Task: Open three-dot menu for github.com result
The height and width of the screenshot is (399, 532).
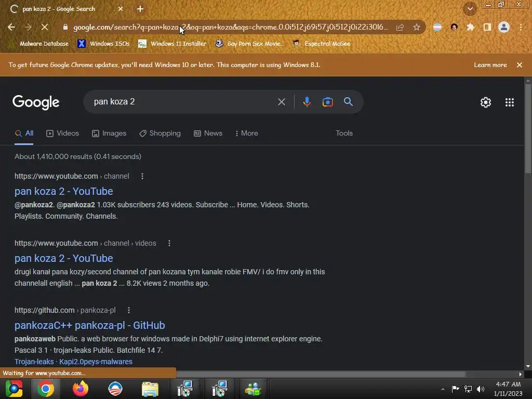Action: pos(129,311)
